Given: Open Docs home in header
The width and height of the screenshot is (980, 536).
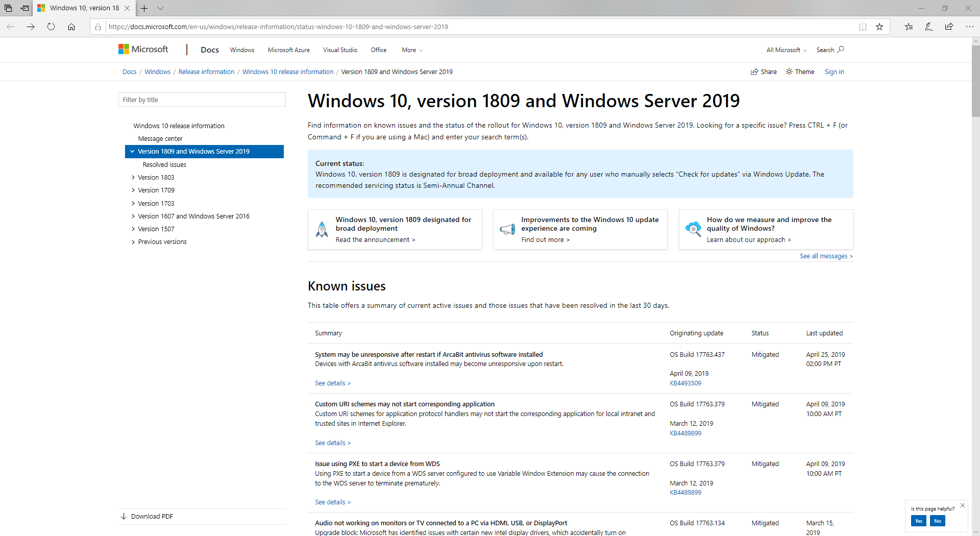Looking at the screenshot, I should (210, 50).
